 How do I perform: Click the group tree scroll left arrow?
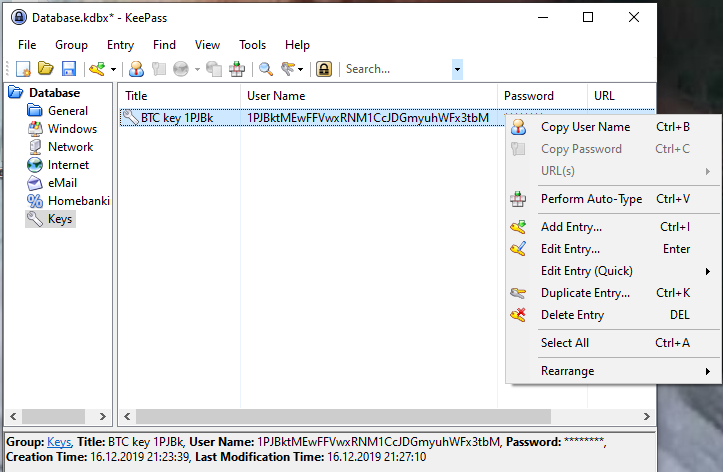click(x=13, y=417)
